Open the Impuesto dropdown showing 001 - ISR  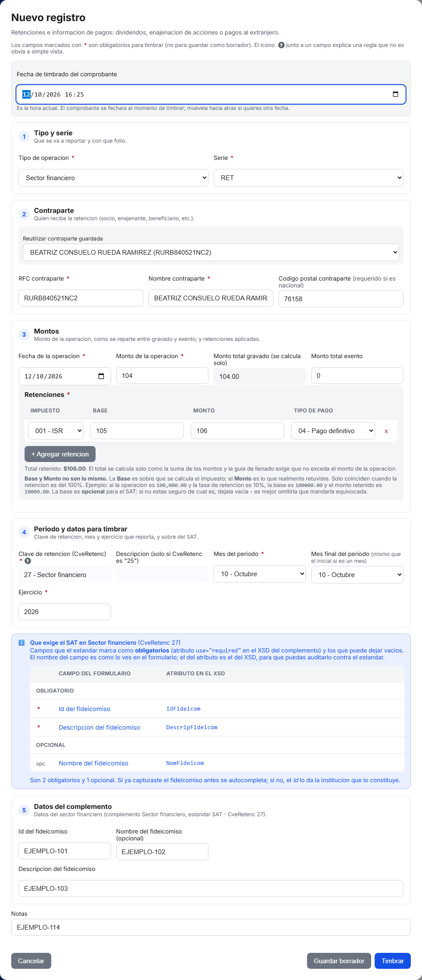tap(56, 431)
